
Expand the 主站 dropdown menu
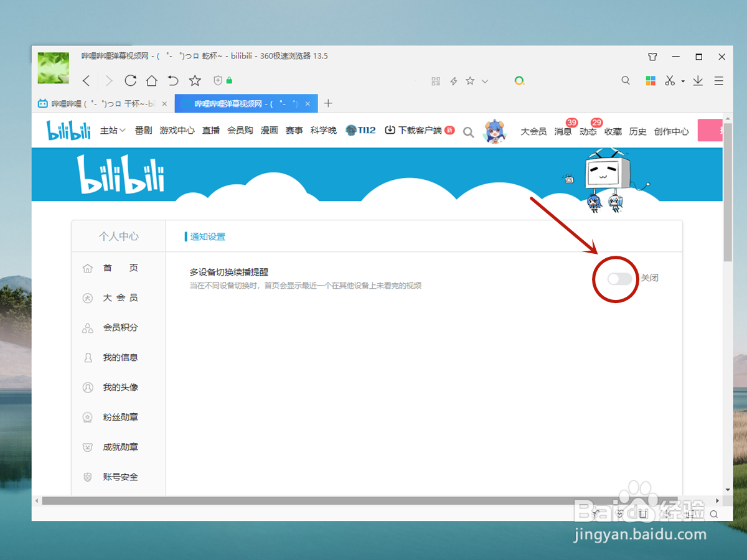(x=113, y=131)
